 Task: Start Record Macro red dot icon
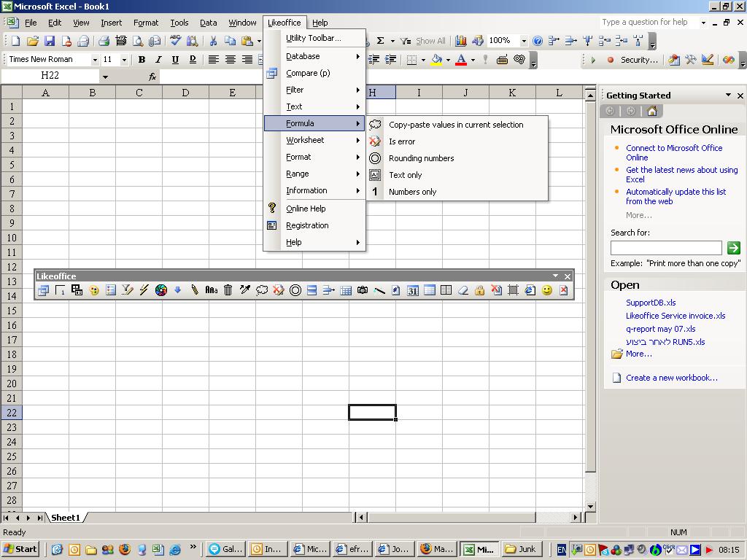(x=611, y=60)
